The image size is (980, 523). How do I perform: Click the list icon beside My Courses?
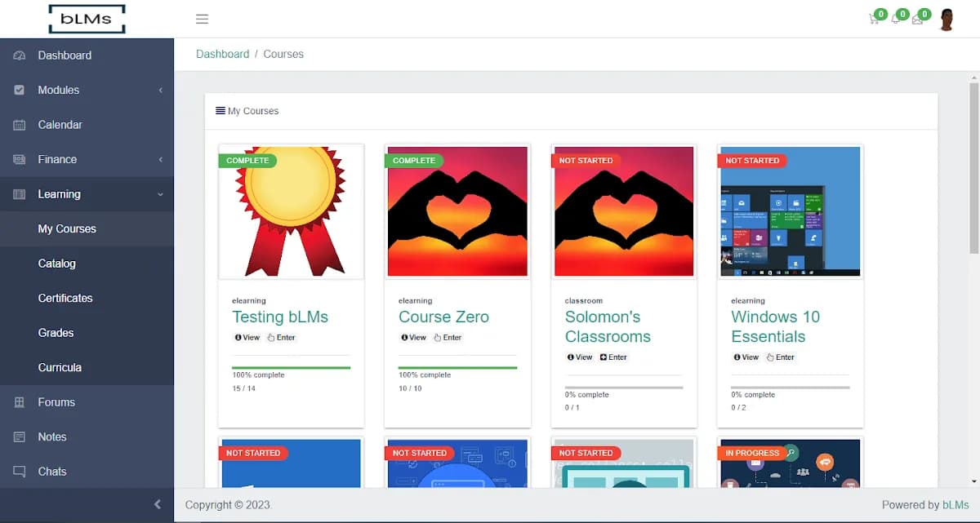point(220,110)
